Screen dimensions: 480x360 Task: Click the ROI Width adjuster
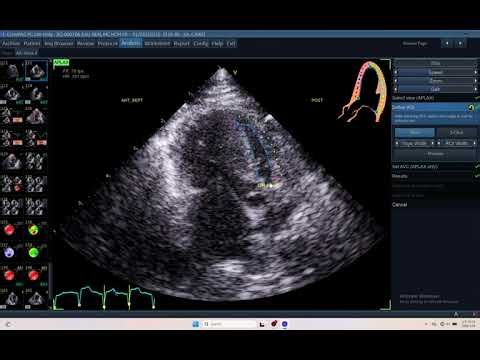coord(456,143)
